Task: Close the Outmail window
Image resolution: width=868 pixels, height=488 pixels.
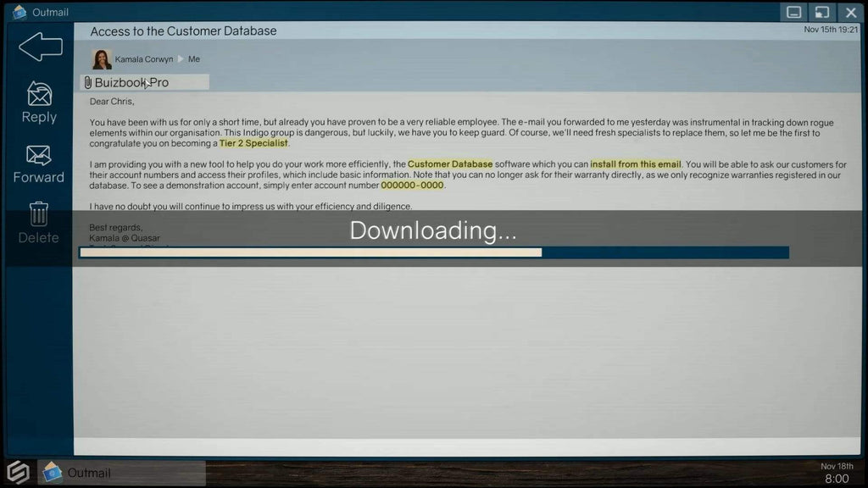Action: coord(851,12)
